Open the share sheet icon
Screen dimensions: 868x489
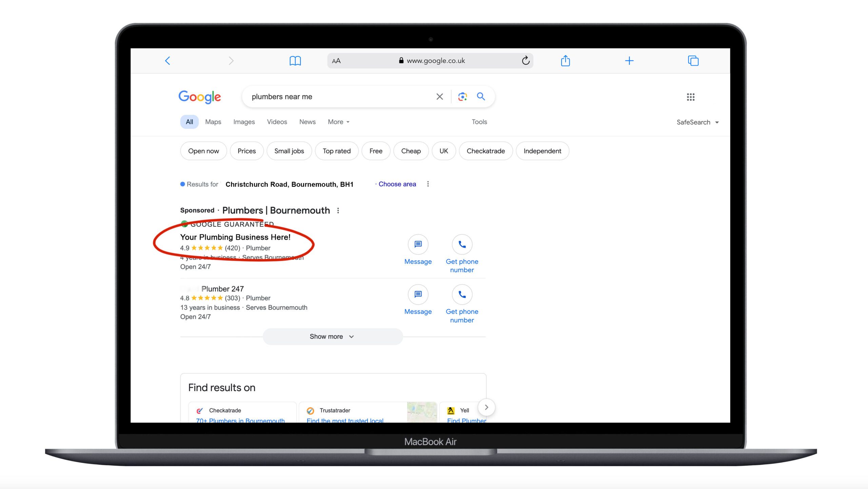tap(565, 61)
